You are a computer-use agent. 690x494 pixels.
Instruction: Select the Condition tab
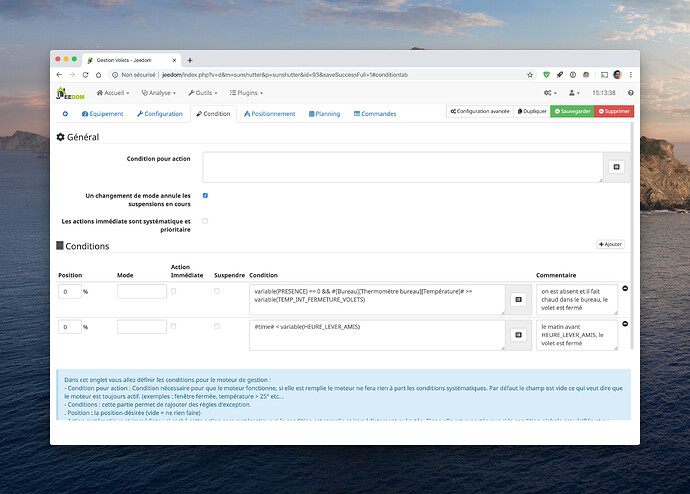click(213, 114)
